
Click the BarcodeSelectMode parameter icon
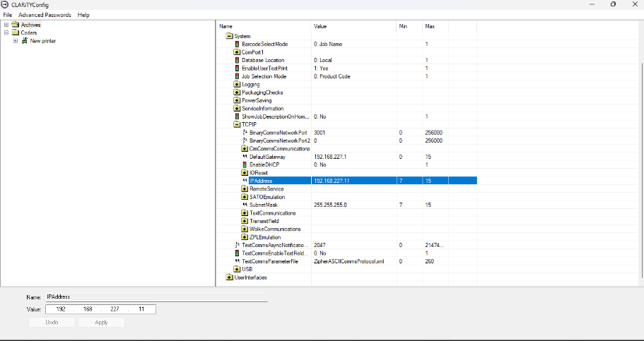tap(237, 44)
